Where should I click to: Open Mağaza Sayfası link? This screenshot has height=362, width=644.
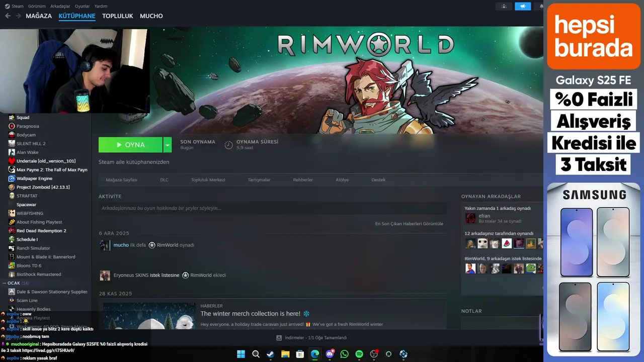[x=121, y=179]
